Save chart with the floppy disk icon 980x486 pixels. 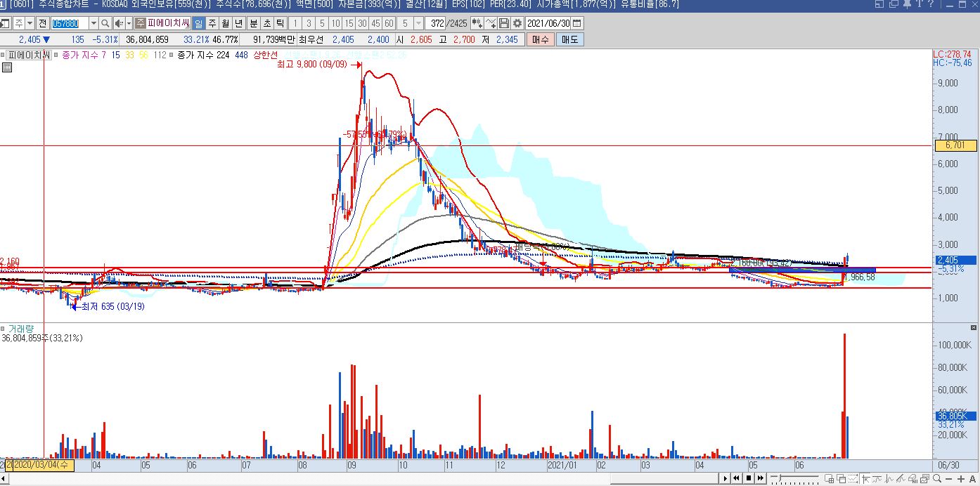coord(504,23)
